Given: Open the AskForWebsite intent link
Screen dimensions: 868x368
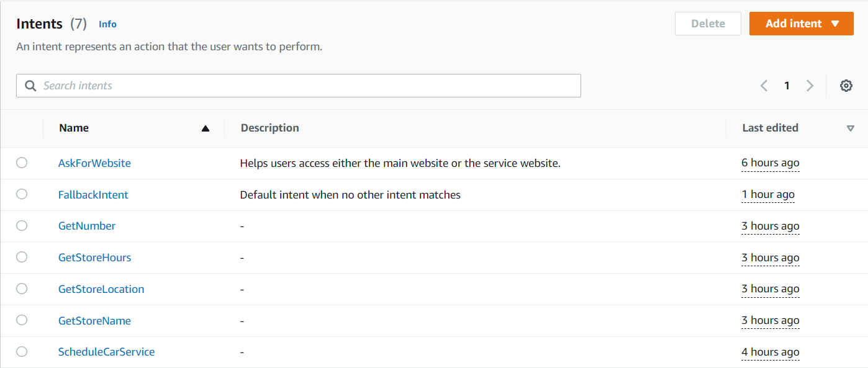Looking at the screenshot, I should (94, 163).
